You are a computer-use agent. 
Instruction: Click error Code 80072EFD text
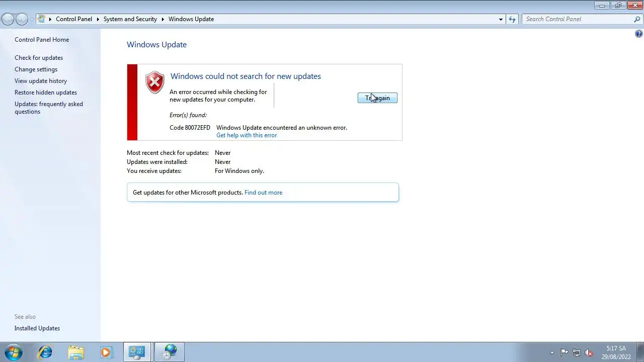[x=190, y=128]
